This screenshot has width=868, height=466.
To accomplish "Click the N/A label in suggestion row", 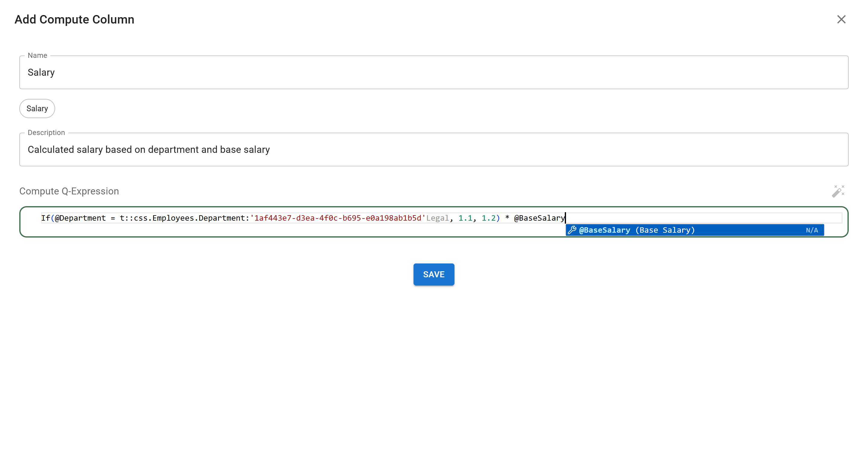I will (x=811, y=230).
